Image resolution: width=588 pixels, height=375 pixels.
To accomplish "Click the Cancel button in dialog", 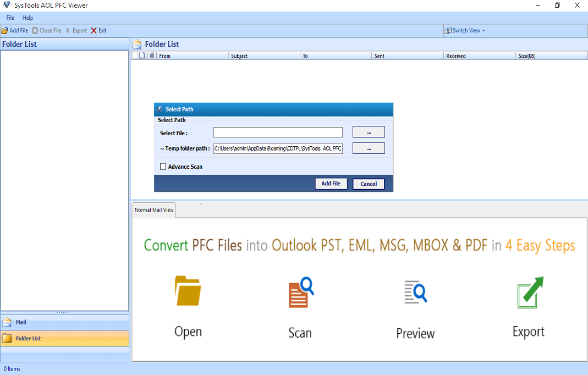I will pyautogui.click(x=369, y=184).
